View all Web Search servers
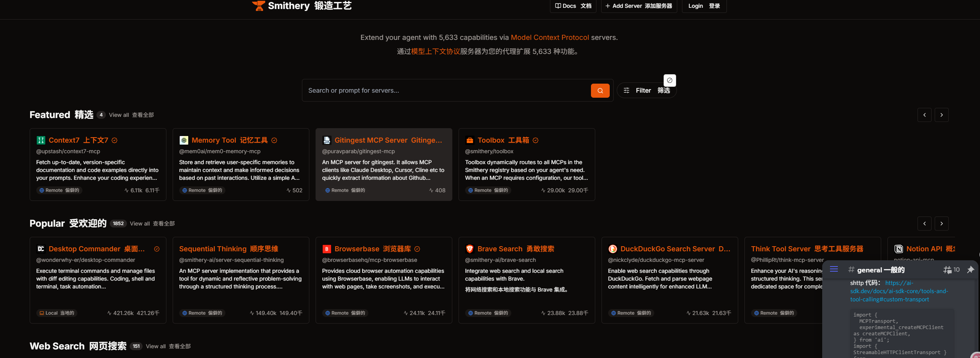 [x=168, y=346]
